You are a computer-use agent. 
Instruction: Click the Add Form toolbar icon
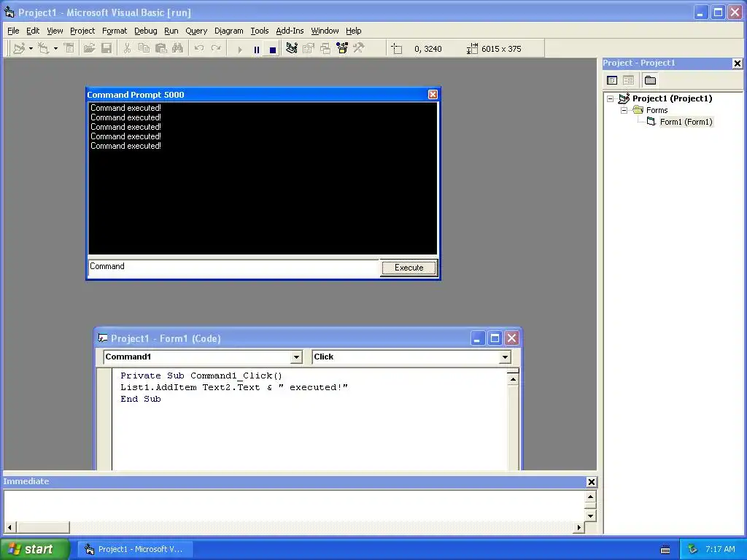click(x=43, y=48)
